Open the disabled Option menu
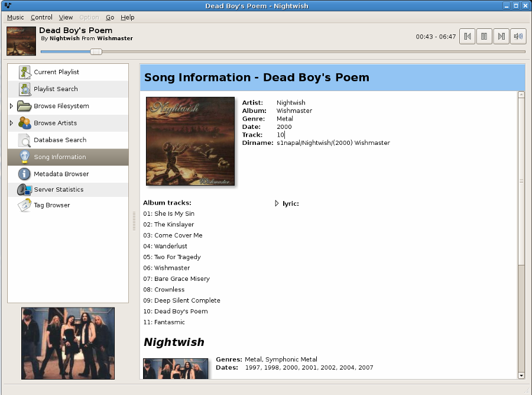Viewport: 532px width, 395px height. click(89, 17)
